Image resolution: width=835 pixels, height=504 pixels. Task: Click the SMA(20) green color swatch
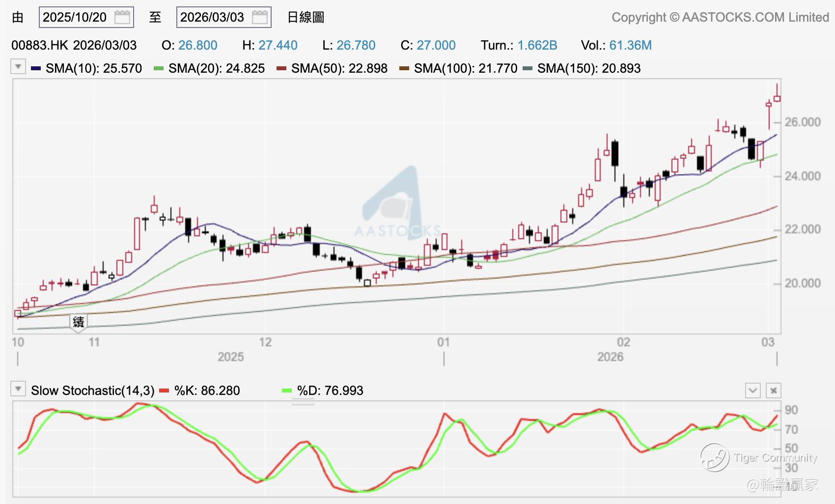point(159,68)
